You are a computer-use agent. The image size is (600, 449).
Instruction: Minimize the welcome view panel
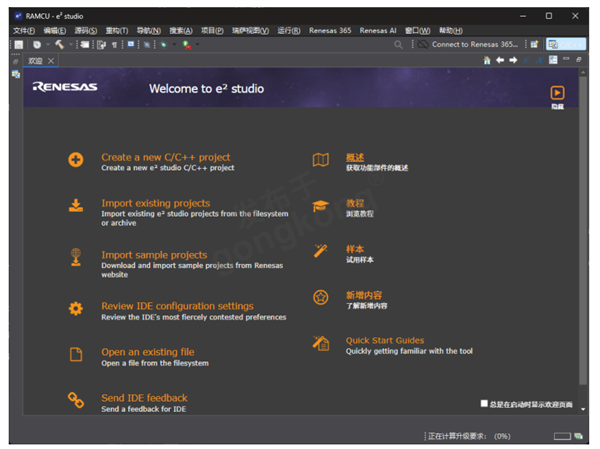pyautogui.click(x=566, y=59)
